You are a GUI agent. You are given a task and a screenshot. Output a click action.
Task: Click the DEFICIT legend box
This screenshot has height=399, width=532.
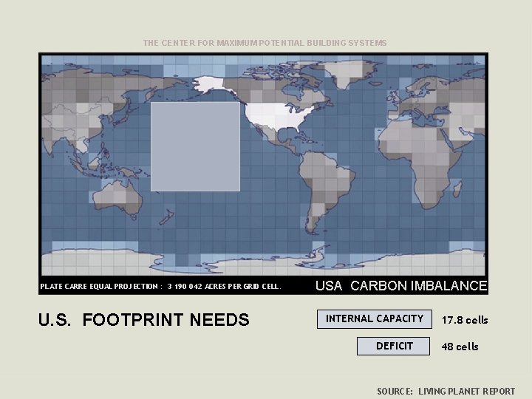point(393,346)
